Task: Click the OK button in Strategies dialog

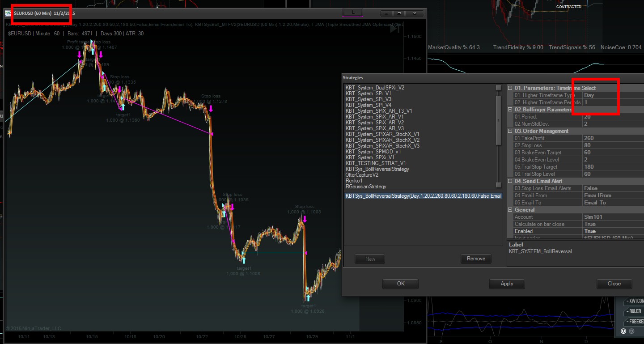Action: (401, 284)
